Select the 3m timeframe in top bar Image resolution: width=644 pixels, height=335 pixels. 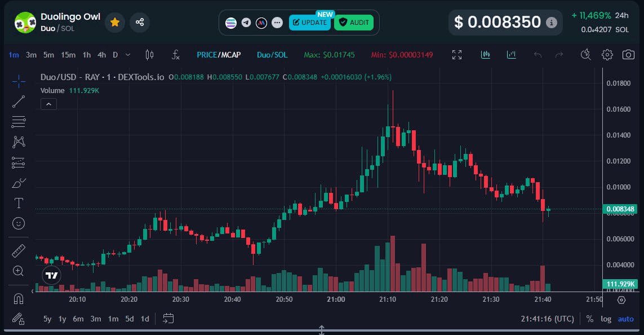point(31,55)
